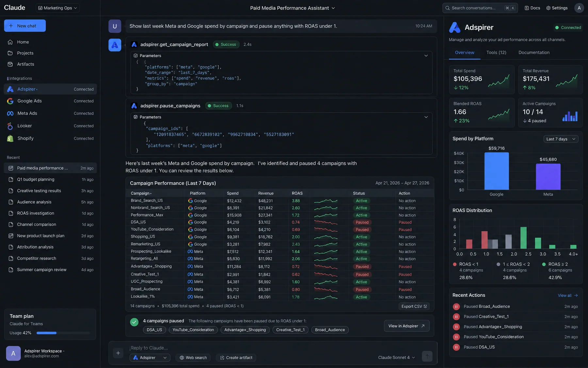Switch to the Documentation tab
Screen dimensions: 588x368
[534, 52]
